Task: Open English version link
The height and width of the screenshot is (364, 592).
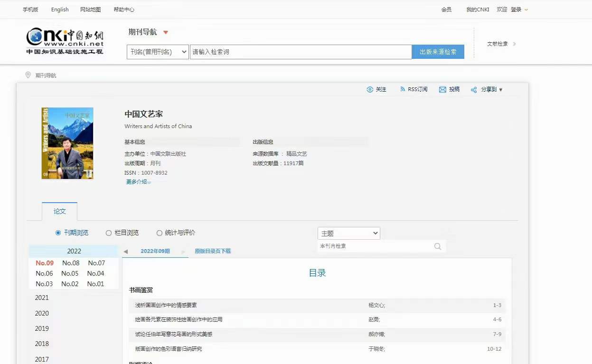Action: click(x=60, y=9)
